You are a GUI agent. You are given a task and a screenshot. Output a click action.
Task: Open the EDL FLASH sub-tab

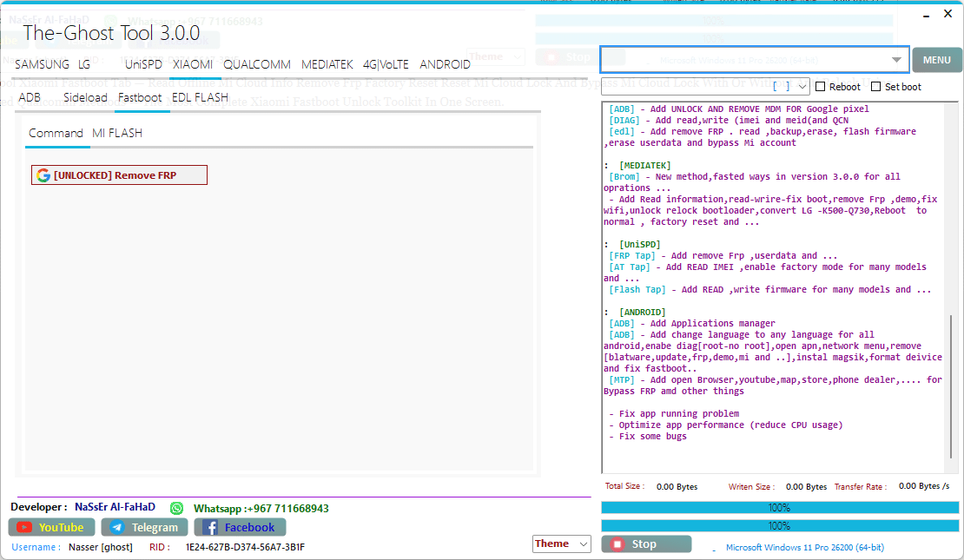point(200,98)
